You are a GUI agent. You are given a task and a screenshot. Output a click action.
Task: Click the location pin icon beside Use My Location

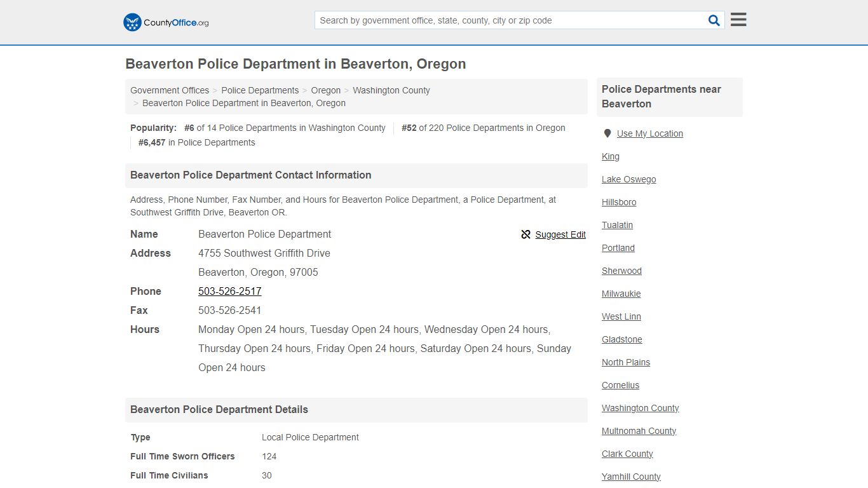tap(607, 133)
